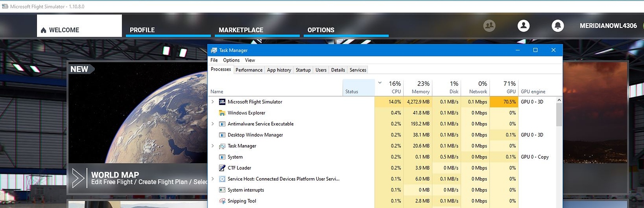644x208 pixels.
Task: Select the GPU 0 - Copy cell
Action: [x=537, y=157]
